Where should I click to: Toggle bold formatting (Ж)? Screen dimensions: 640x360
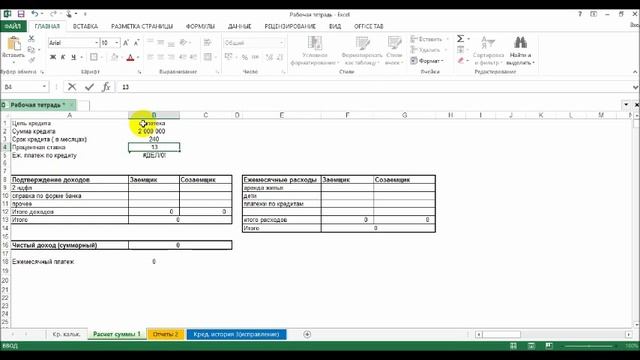[x=53, y=57]
